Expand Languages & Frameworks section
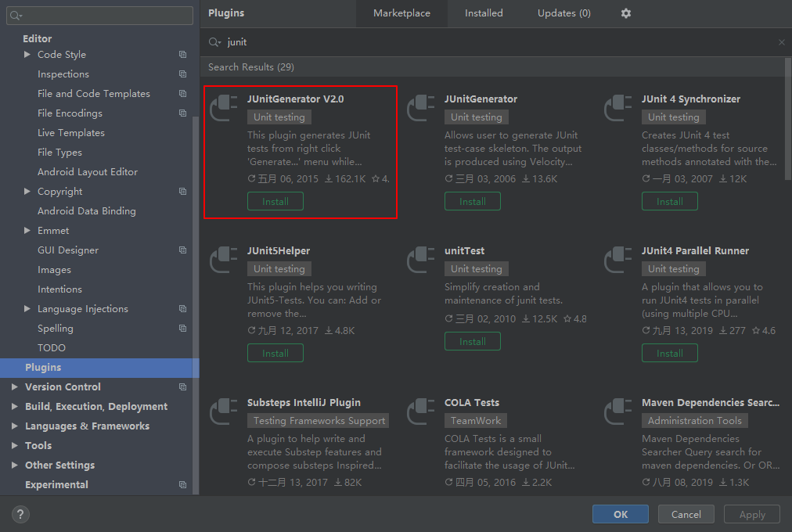Screen dimensions: 792x532 (15, 426)
